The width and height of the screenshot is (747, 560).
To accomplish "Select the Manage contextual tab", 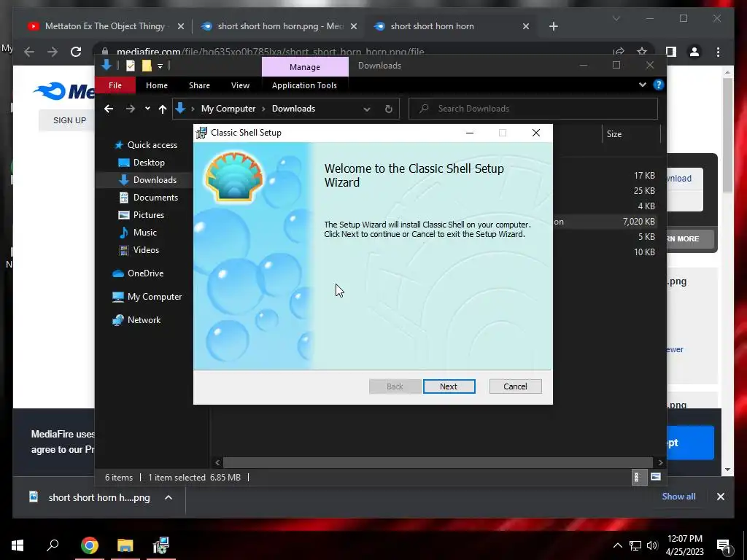I will click(305, 67).
